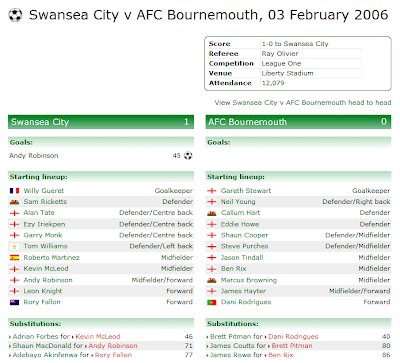Click the Spanish flag beside Roberto Martinez
The height and width of the screenshot is (363, 400).
point(14,258)
